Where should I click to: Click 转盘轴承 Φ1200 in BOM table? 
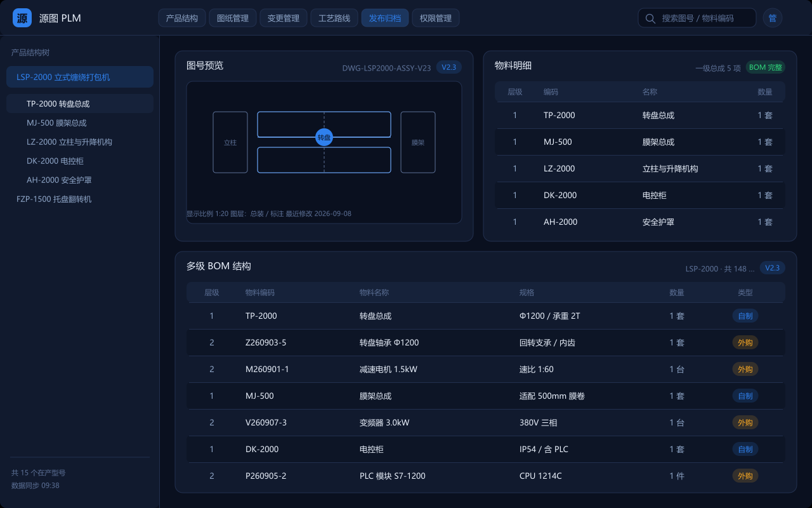390,342
